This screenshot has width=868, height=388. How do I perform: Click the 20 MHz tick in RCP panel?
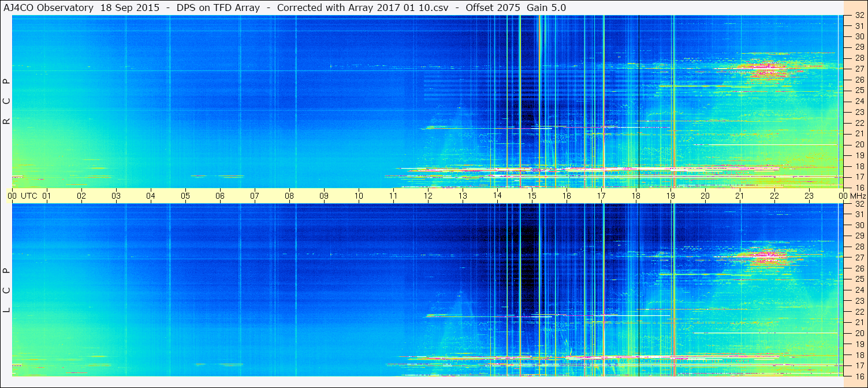[859, 144]
